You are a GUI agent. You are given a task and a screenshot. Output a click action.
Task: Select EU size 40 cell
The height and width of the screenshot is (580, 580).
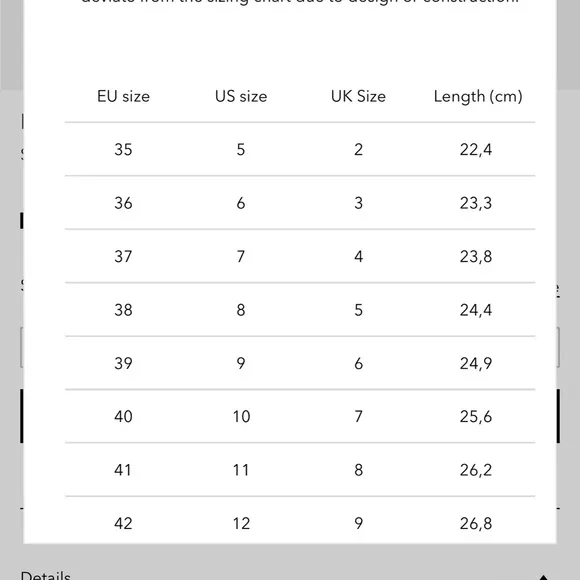click(123, 417)
